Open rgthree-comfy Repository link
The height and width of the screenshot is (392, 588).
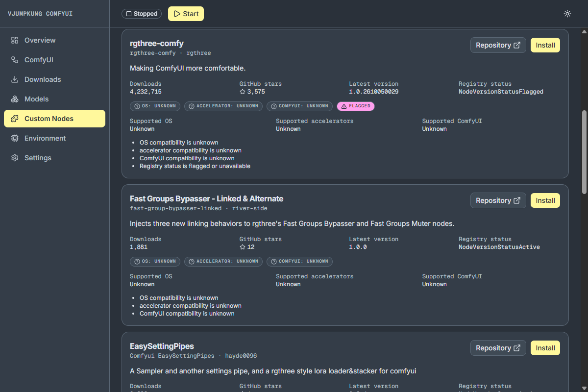pos(498,45)
